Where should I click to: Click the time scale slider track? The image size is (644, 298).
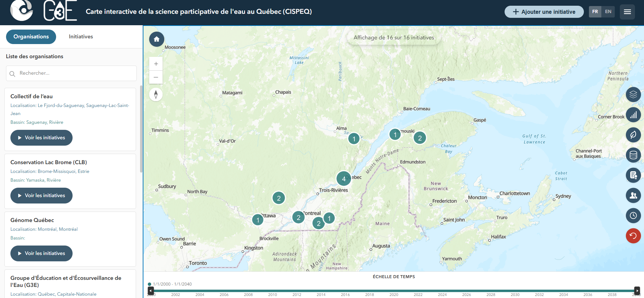[x=394, y=291]
